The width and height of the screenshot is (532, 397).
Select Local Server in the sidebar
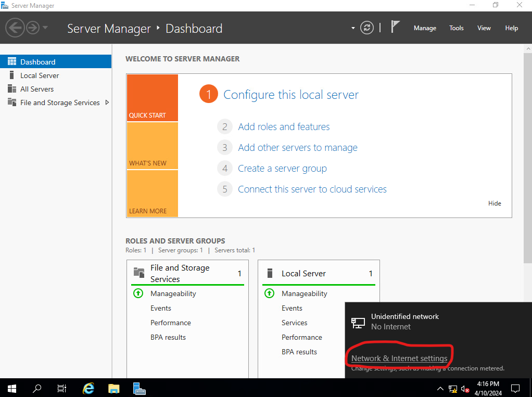pos(56,75)
